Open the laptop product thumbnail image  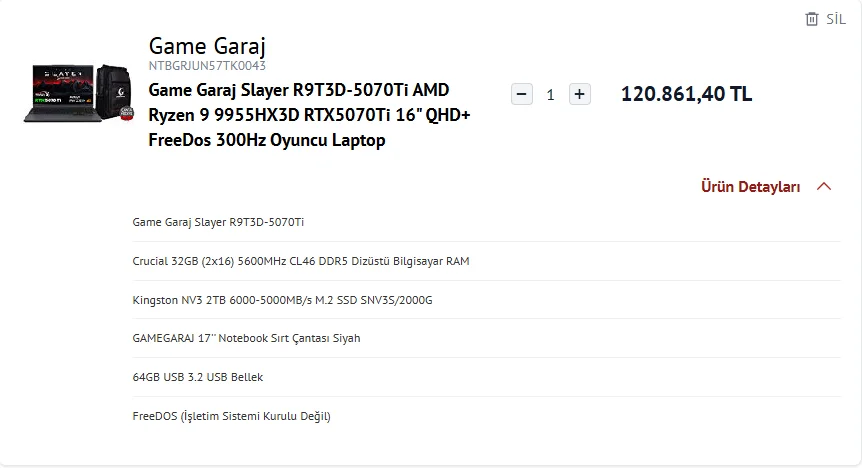click(78, 93)
